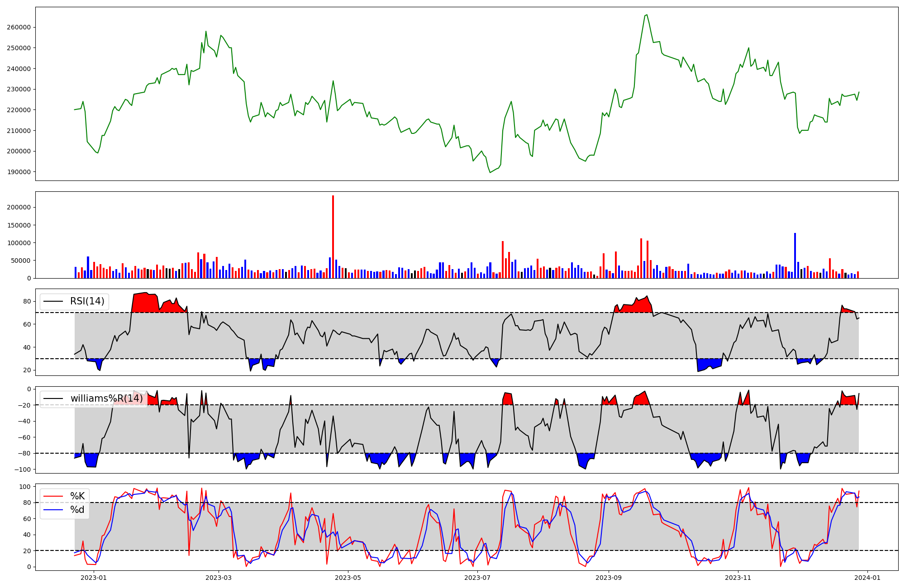The height and width of the screenshot is (588, 905).
Task: Click the RSI(14) legend label
Action: click(87, 301)
